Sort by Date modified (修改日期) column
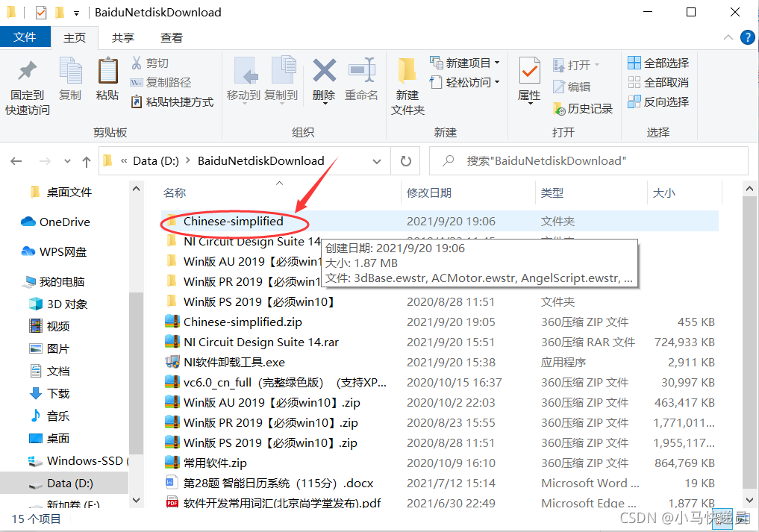Image resolution: width=759 pixels, height=532 pixels. click(x=429, y=193)
